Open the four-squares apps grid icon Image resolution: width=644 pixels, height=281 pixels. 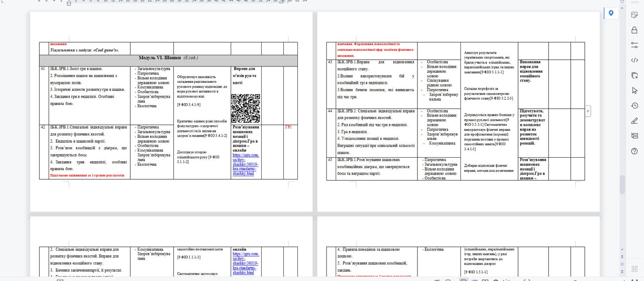pyautogui.click(x=635, y=269)
